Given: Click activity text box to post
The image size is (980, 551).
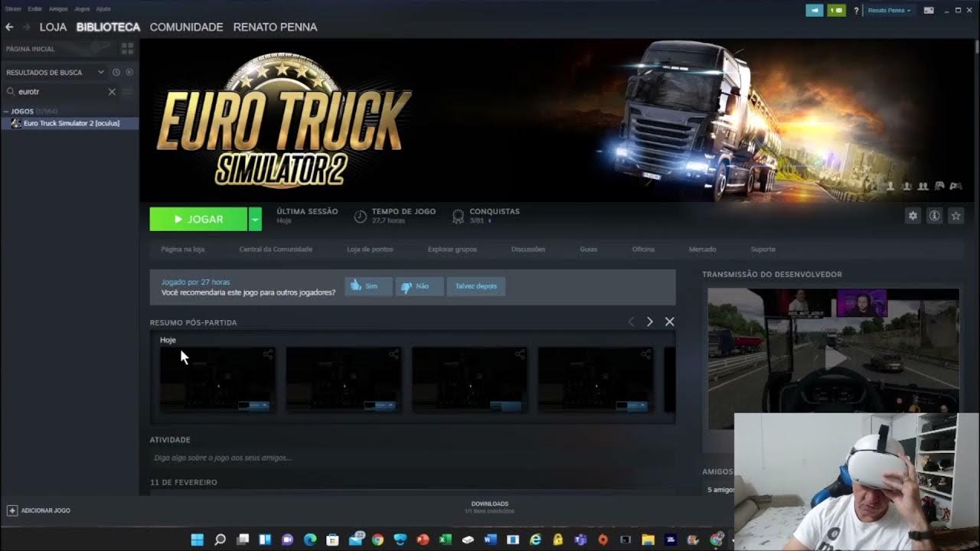Looking at the screenshot, I should (x=412, y=458).
